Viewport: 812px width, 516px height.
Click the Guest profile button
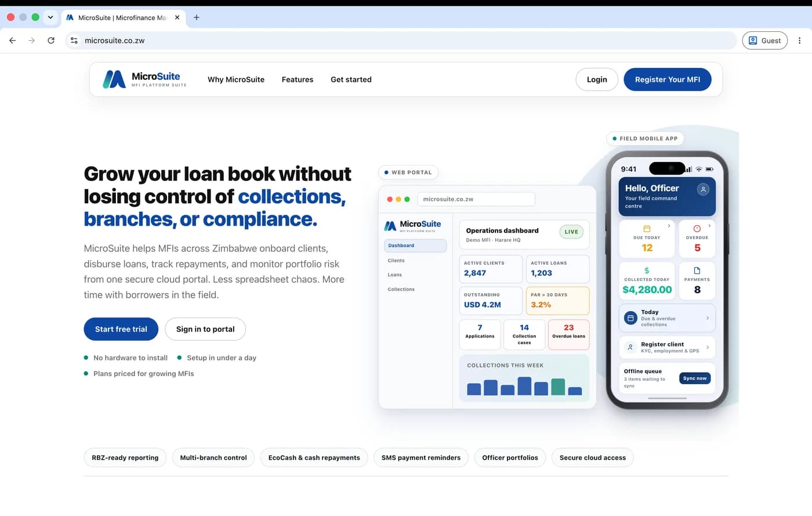[764, 41]
